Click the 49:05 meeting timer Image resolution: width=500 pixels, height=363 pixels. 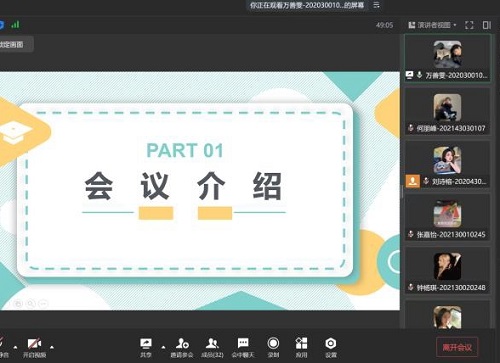384,25
